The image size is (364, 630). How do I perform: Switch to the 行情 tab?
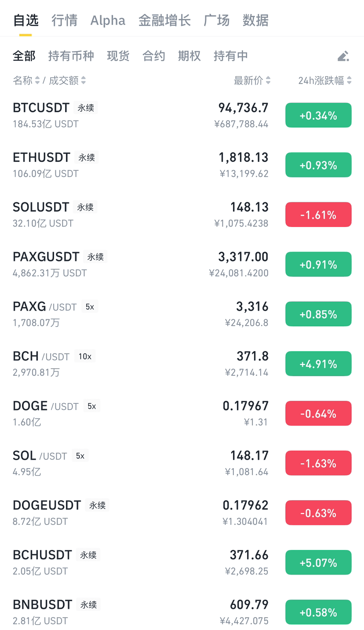click(64, 20)
